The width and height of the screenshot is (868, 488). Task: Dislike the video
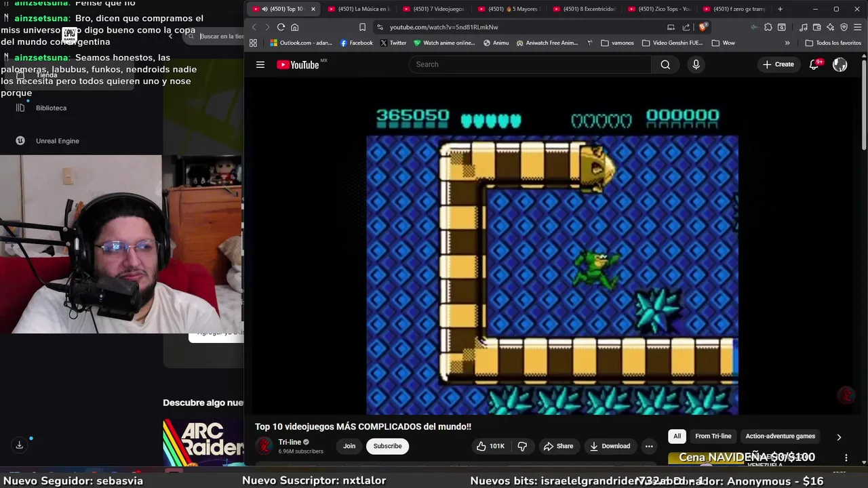click(522, 446)
